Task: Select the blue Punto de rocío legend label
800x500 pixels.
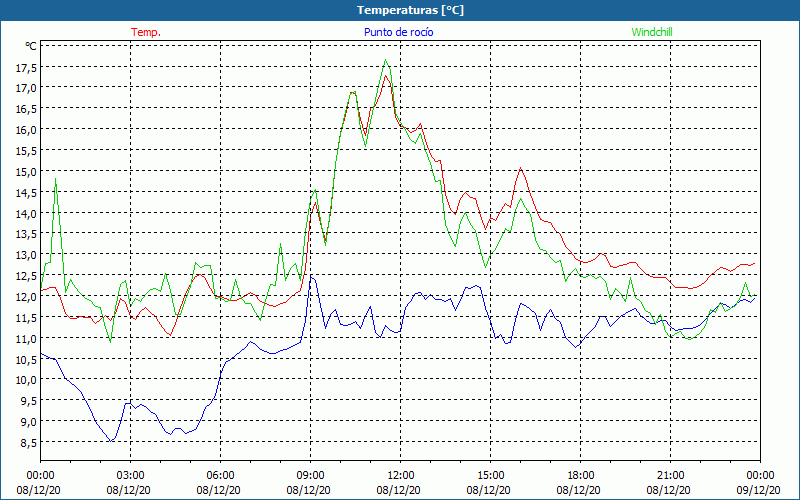Action: coord(398,32)
